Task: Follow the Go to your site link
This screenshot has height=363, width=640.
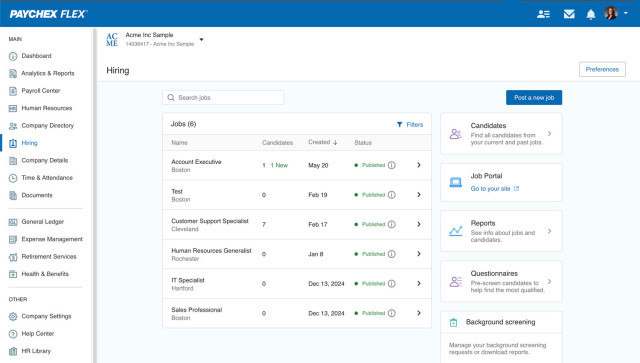Action: [495, 189]
